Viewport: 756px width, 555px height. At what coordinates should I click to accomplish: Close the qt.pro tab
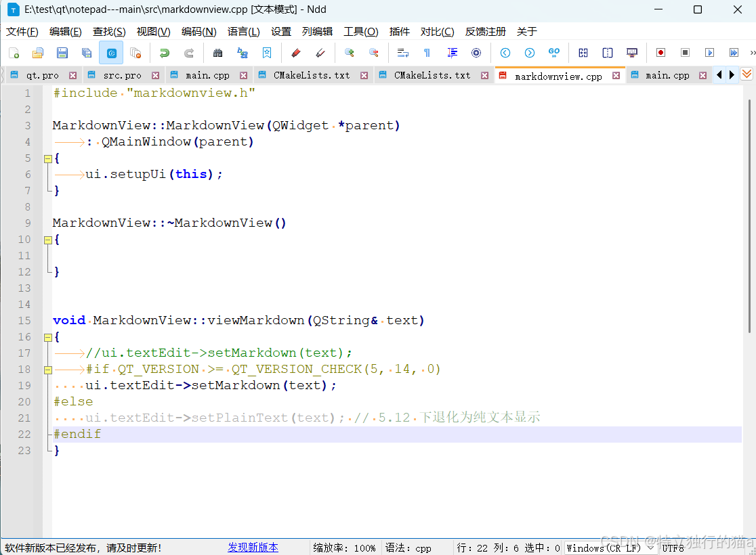click(72, 76)
